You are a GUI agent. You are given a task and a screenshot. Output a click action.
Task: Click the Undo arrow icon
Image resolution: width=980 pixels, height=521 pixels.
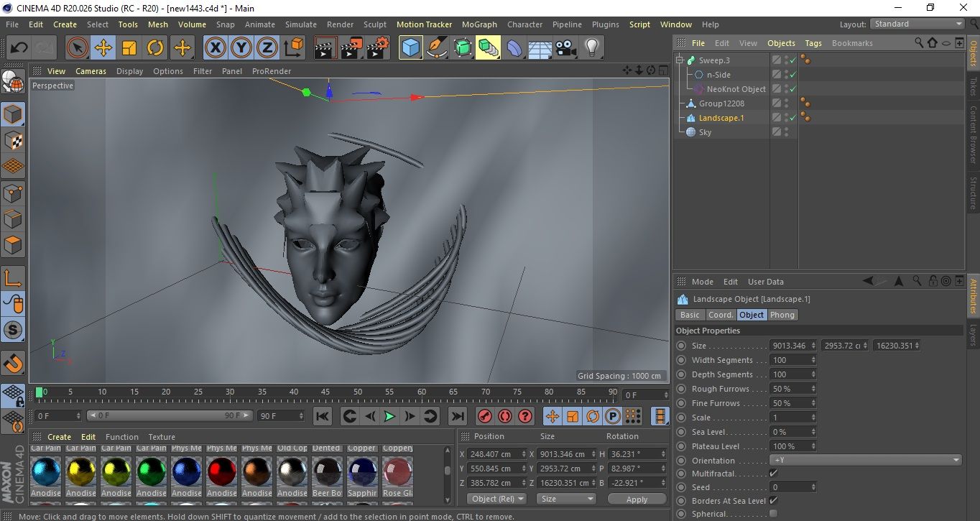[x=19, y=48]
